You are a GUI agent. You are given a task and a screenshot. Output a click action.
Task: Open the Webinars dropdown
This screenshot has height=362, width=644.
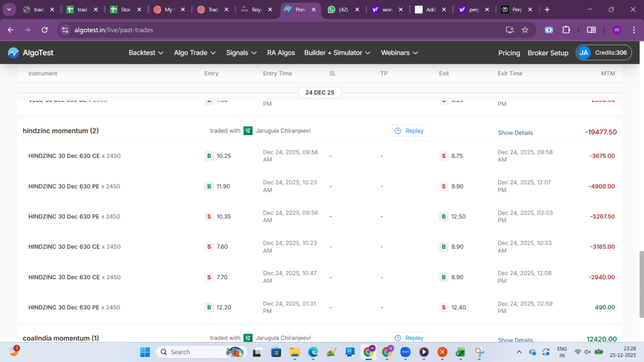(400, 53)
